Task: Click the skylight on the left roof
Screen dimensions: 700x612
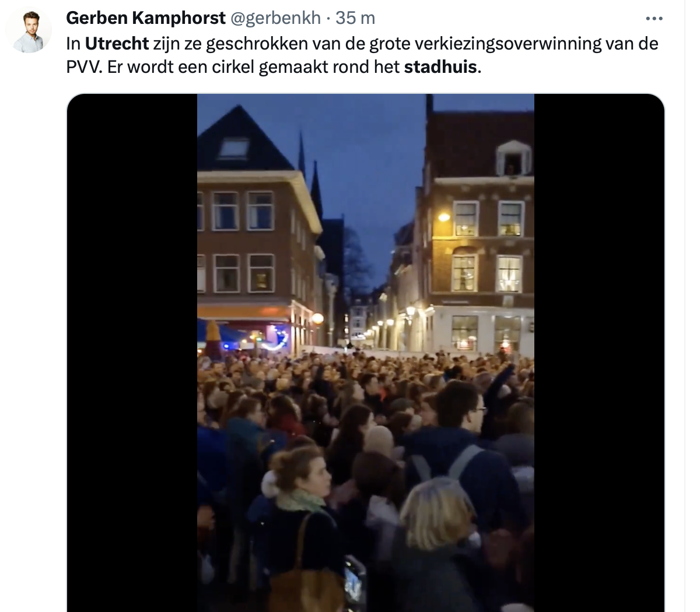Action: 234,148
